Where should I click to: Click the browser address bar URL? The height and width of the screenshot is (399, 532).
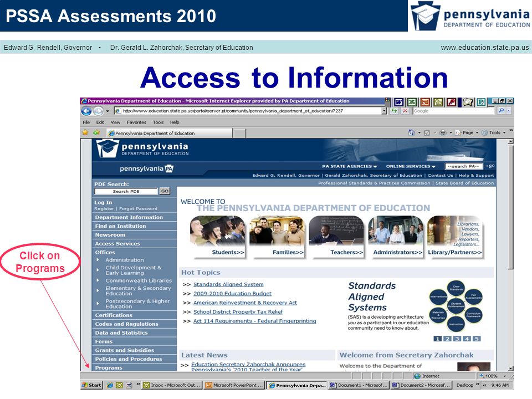coord(248,111)
